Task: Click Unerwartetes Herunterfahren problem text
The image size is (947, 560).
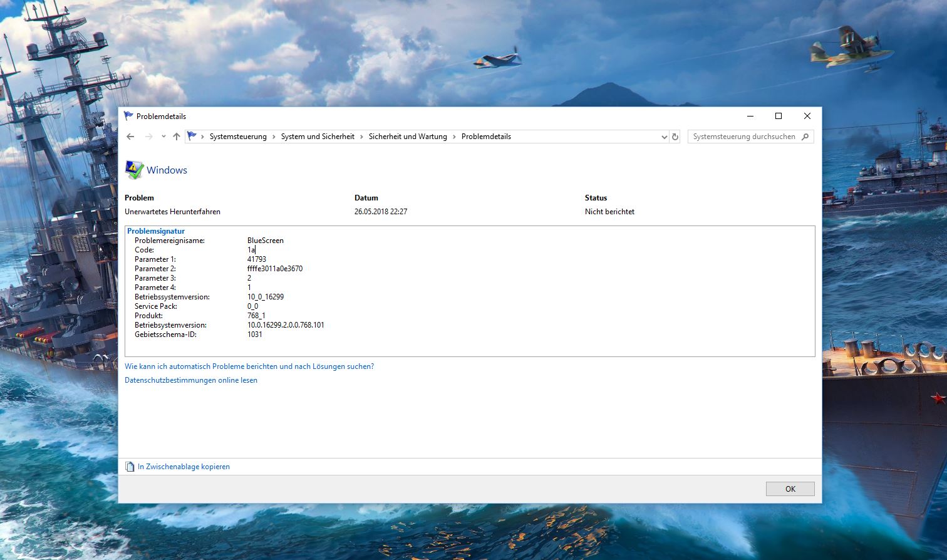Action: click(x=172, y=212)
